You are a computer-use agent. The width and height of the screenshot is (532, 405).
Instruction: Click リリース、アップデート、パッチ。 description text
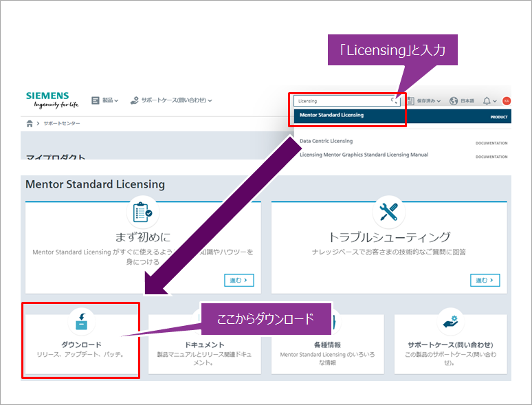[81, 354]
